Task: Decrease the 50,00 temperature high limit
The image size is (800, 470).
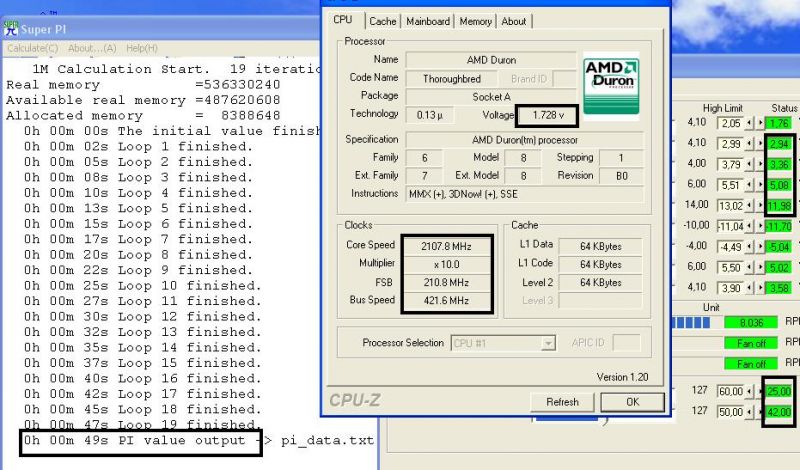Action: (x=748, y=411)
